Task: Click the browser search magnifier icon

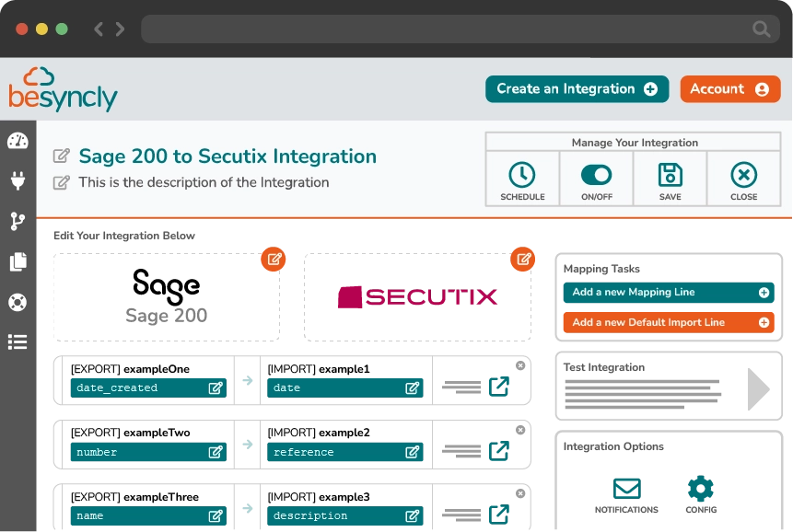Action: (x=761, y=29)
